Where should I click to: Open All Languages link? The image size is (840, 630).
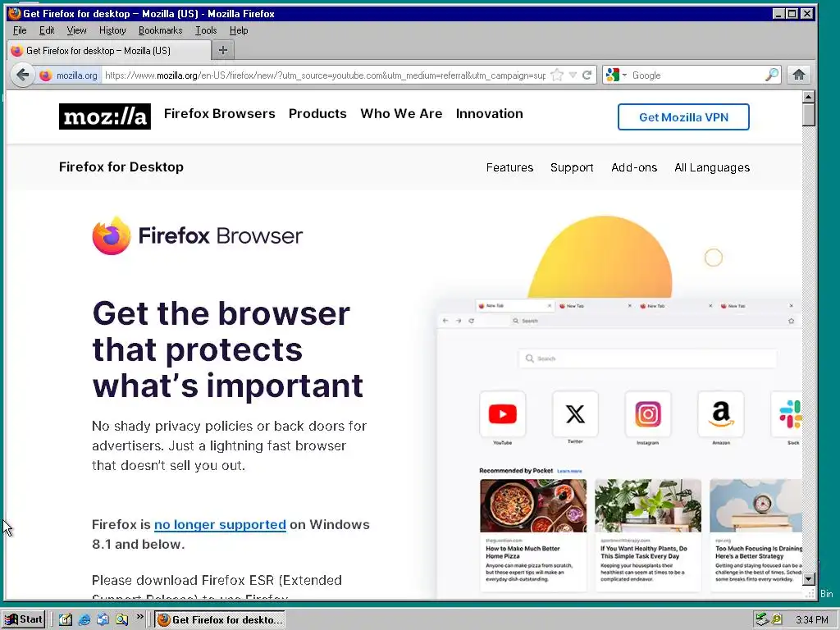[x=712, y=167]
